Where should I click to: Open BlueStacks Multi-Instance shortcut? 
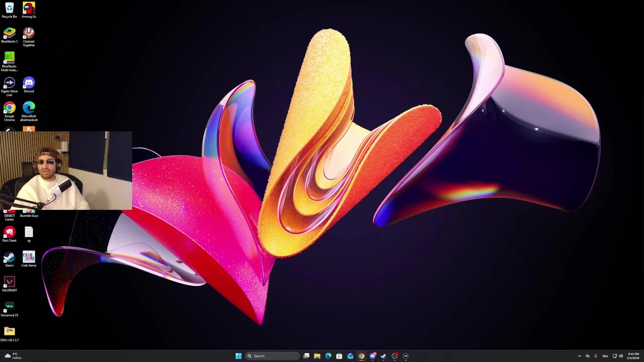pyautogui.click(x=9, y=62)
